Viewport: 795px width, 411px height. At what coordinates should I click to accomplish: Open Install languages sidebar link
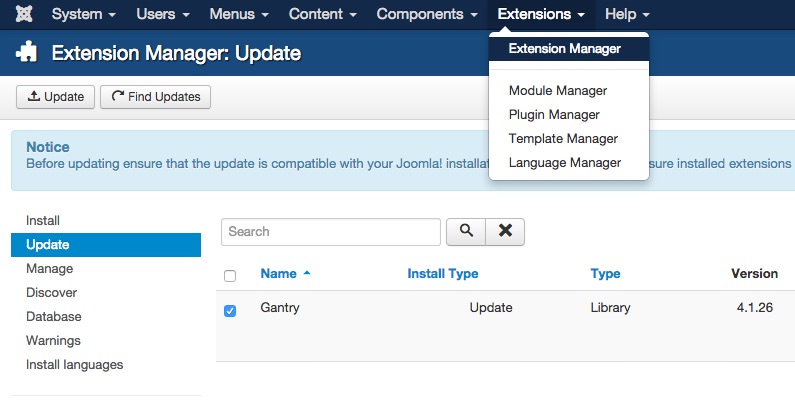point(74,365)
